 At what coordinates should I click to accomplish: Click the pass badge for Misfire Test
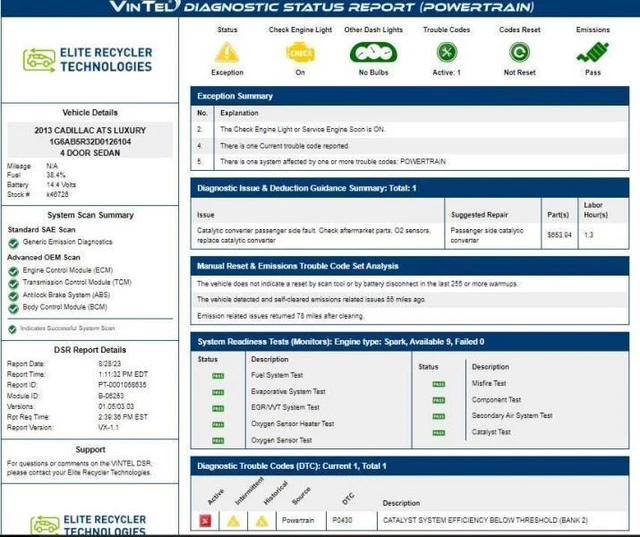click(438, 384)
